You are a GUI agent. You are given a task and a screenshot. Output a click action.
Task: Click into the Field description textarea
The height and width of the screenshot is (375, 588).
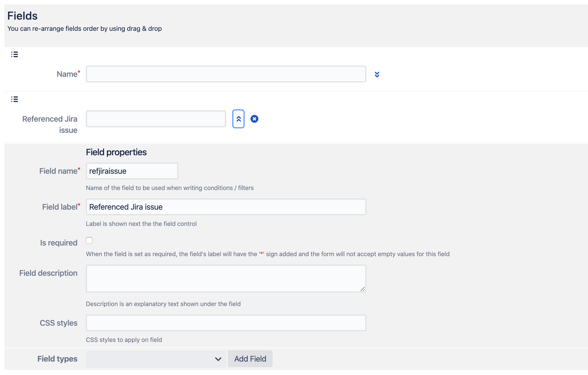226,279
